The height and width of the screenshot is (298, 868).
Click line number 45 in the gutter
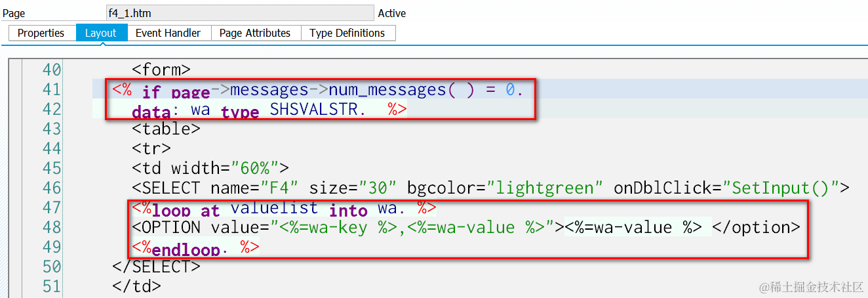point(51,168)
